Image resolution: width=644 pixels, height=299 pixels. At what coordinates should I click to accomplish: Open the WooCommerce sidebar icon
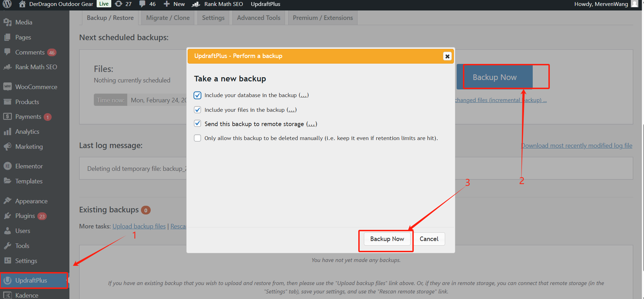(x=7, y=87)
